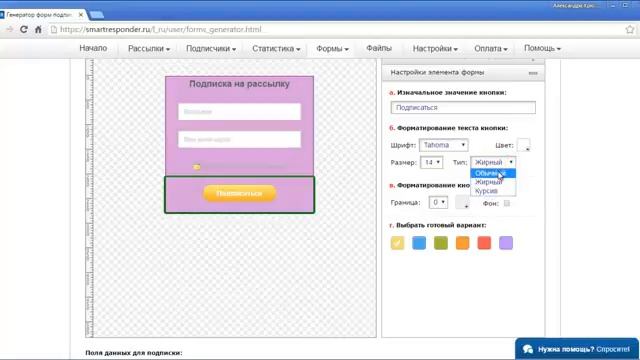640x360 pixels.
Task: Click the address bar URL field
Action: [x=335, y=29]
